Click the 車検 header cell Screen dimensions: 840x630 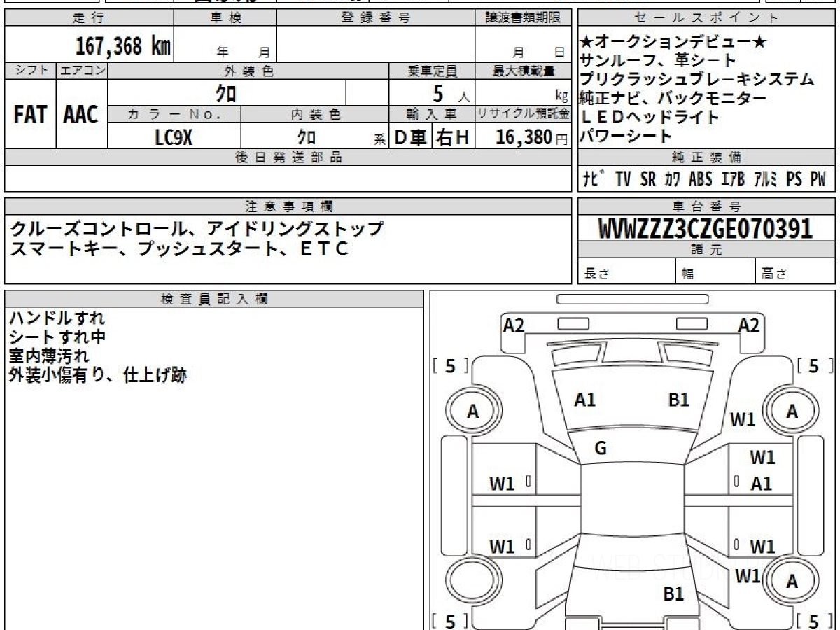tap(225, 19)
